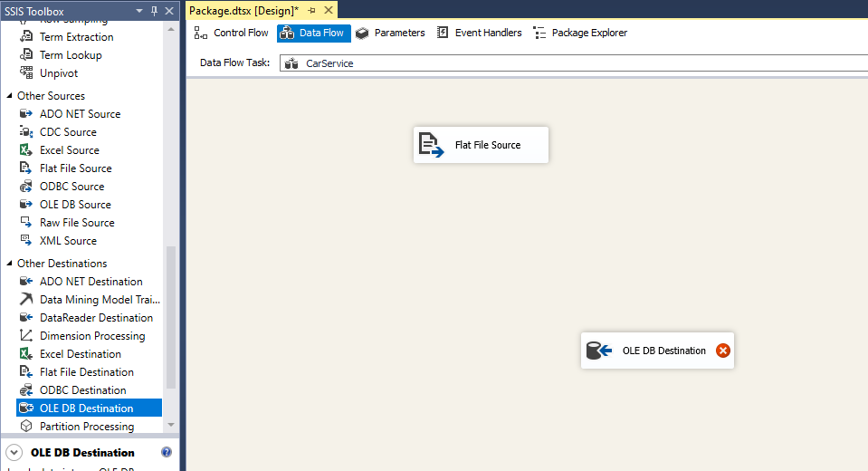Pick the Flat File Destination icon

tap(26, 371)
